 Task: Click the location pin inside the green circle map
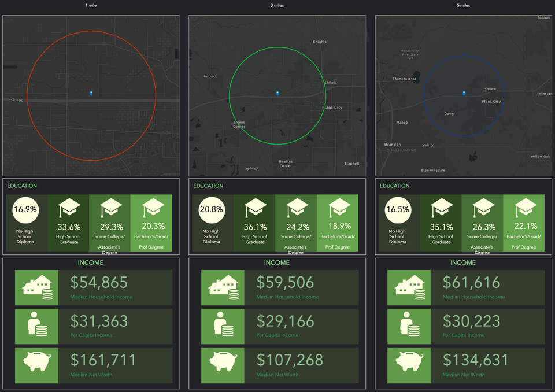(x=277, y=93)
